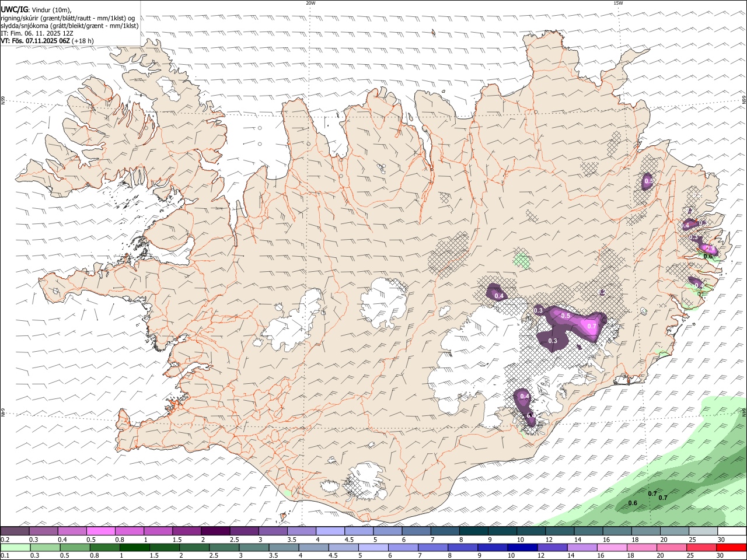Click the '12' label in the top legend row
Screen dimensions: 747x560
click(549, 540)
